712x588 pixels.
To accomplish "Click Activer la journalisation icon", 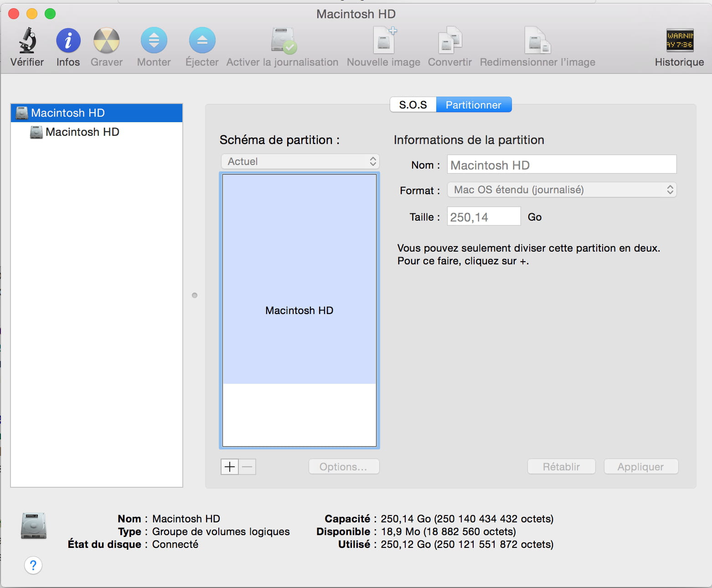I will (x=283, y=41).
